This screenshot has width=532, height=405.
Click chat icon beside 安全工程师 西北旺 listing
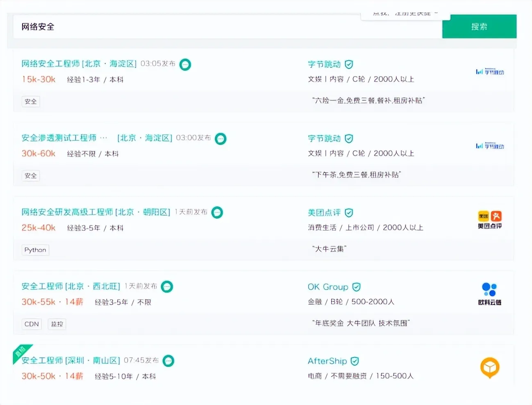click(x=167, y=287)
